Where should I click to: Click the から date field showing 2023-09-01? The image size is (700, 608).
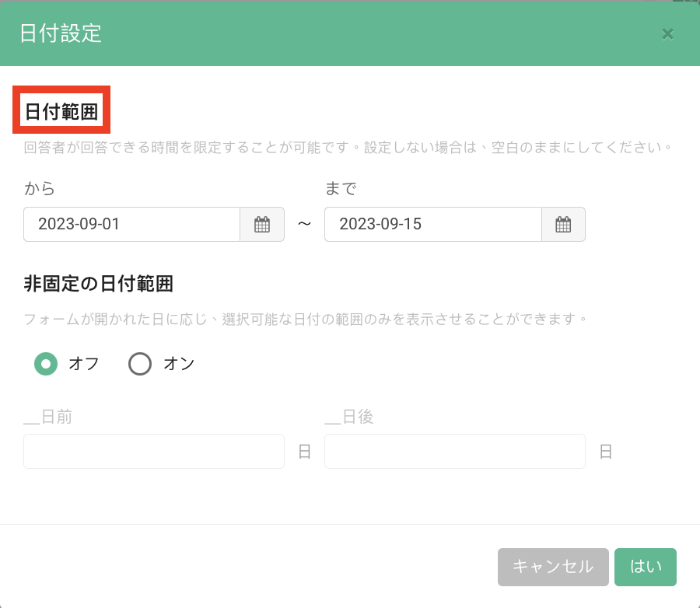(132, 224)
